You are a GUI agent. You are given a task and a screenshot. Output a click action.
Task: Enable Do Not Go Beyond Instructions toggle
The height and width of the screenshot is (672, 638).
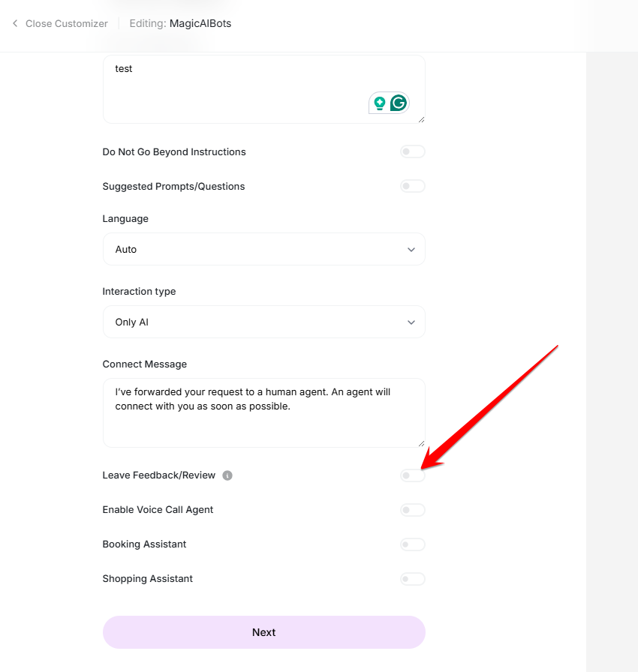(x=412, y=152)
